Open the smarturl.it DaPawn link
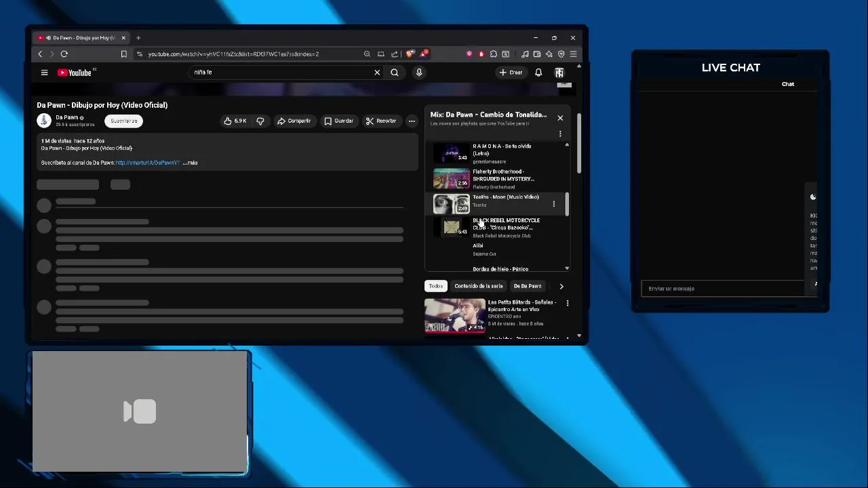Viewport: 868px width, 488px height. [x=147, y=163]
